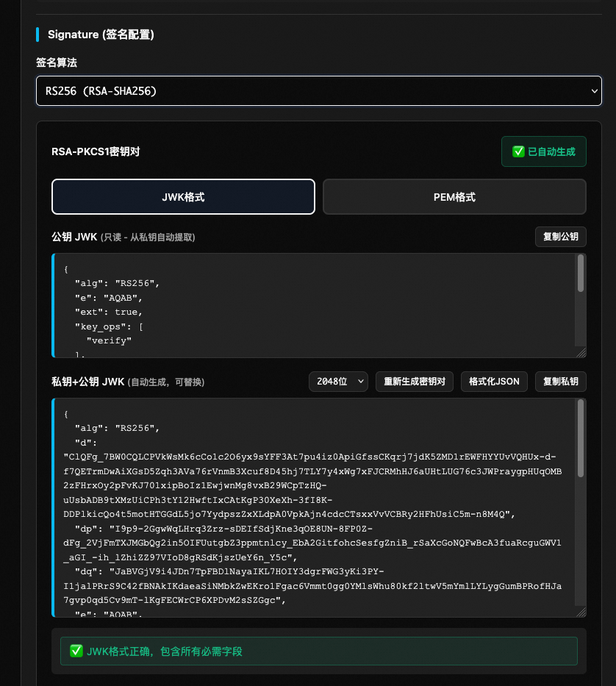This screenshot has width=616, height=686.
Task: Click the 复制公钥 button
Action: 560,237
